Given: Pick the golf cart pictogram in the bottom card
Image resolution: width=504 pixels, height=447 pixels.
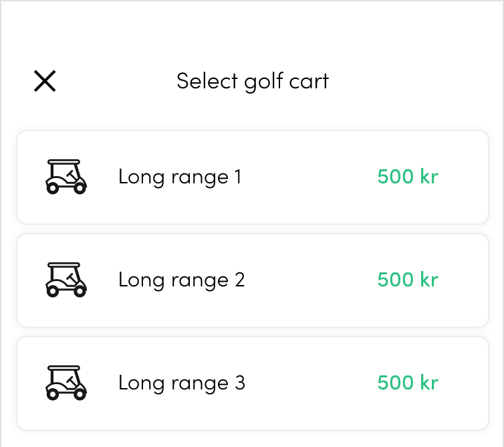Looking at the screenshot, I should point(66,383).
